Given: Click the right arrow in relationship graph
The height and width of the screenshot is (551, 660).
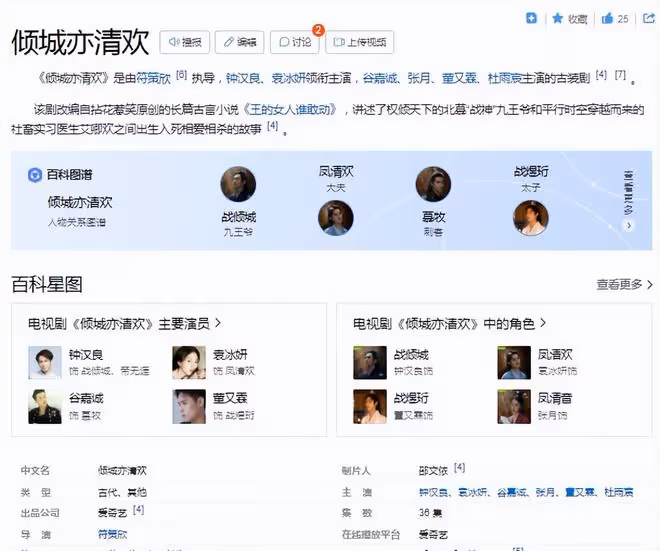Looking at the screenshot, I should click(628, 226).
